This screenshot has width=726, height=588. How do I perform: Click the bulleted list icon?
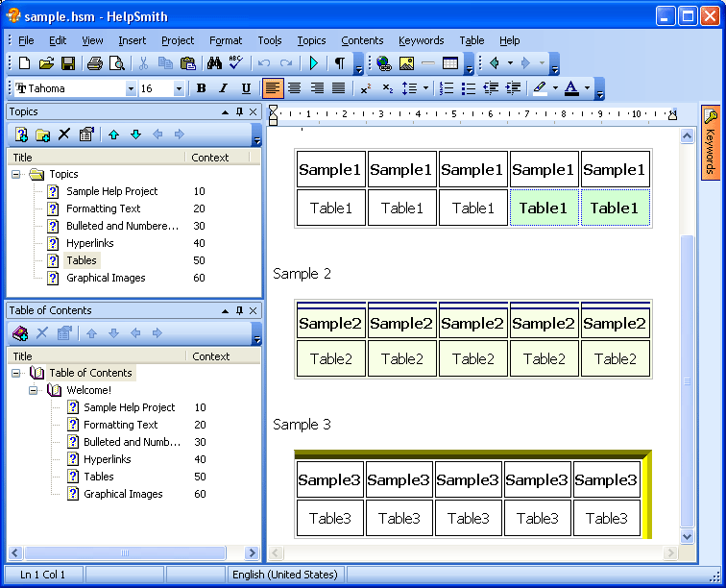pyautogui.click(x=469, y=88)
